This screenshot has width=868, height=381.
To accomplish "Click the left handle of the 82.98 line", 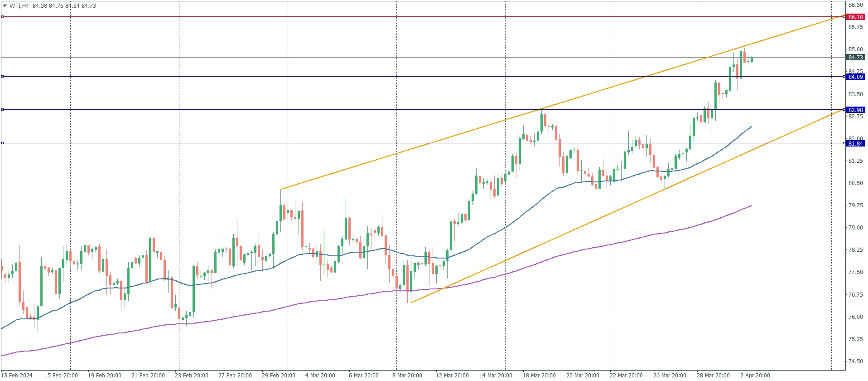I will click(x=2, y=110).
